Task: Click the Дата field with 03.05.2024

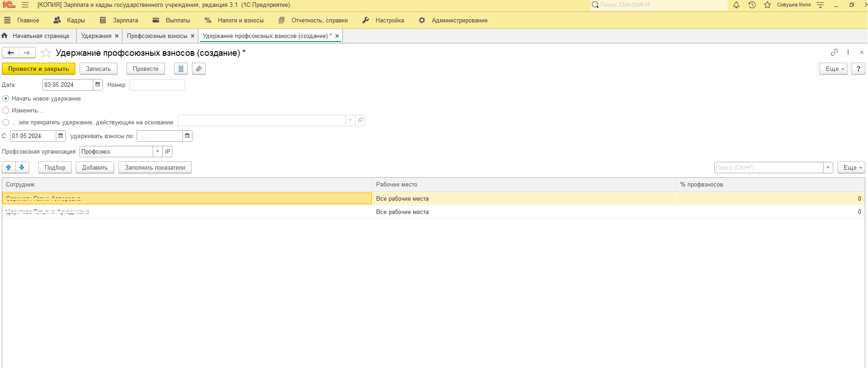Action: (68, 85)
